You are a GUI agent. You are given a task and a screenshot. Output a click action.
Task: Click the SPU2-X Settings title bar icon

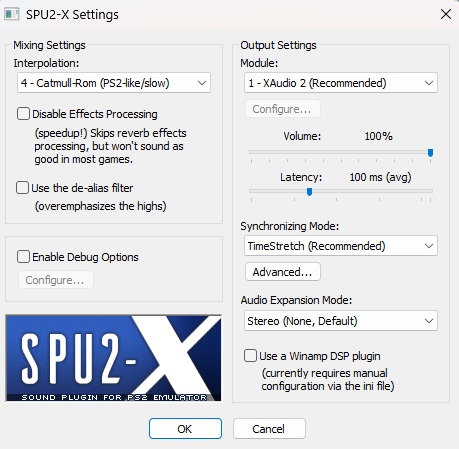click(x=12, y=14)
